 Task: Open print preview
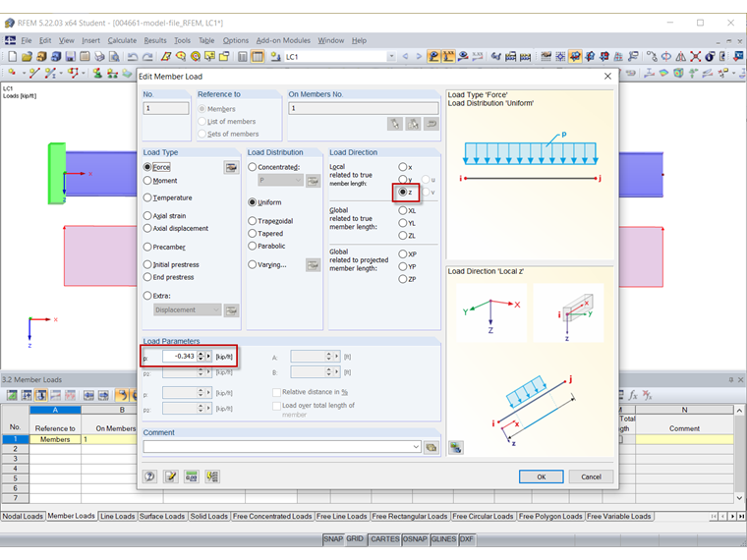(x=114, y=57)
